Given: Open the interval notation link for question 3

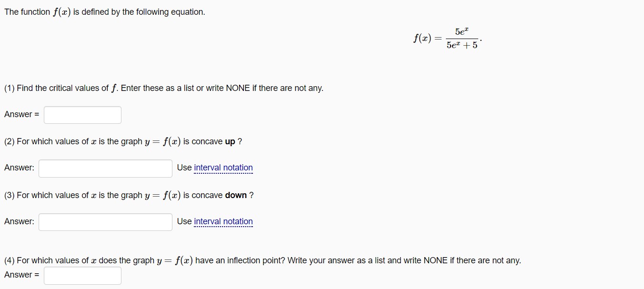Looking at the screenshot, I should [223, 221].
